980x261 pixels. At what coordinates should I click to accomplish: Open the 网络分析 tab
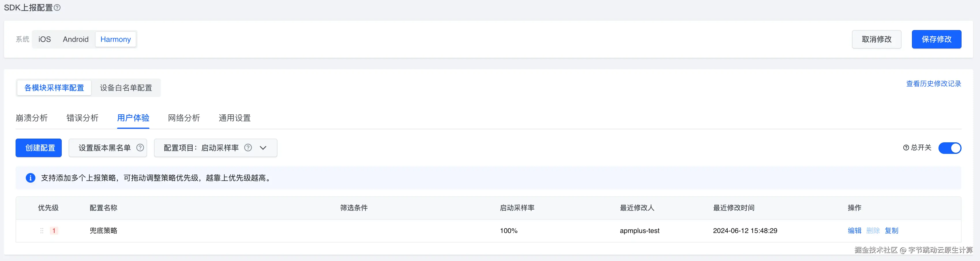coord(184,118)
